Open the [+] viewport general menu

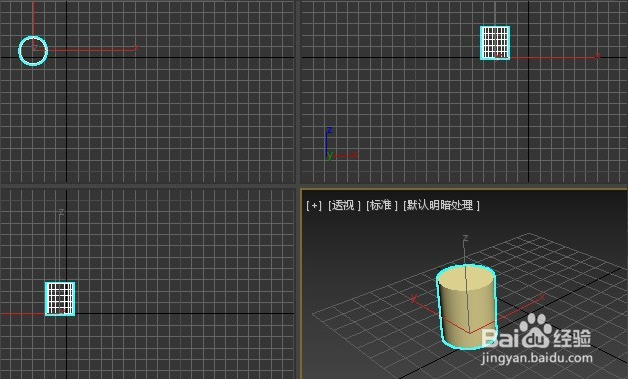(x=314, y=206)
